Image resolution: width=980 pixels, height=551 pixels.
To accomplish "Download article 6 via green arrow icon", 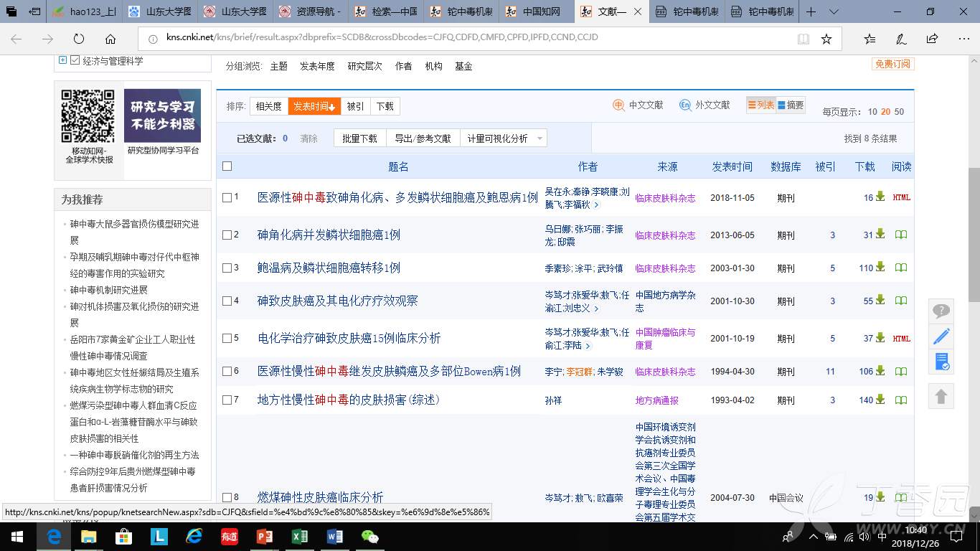I will 880,370.
